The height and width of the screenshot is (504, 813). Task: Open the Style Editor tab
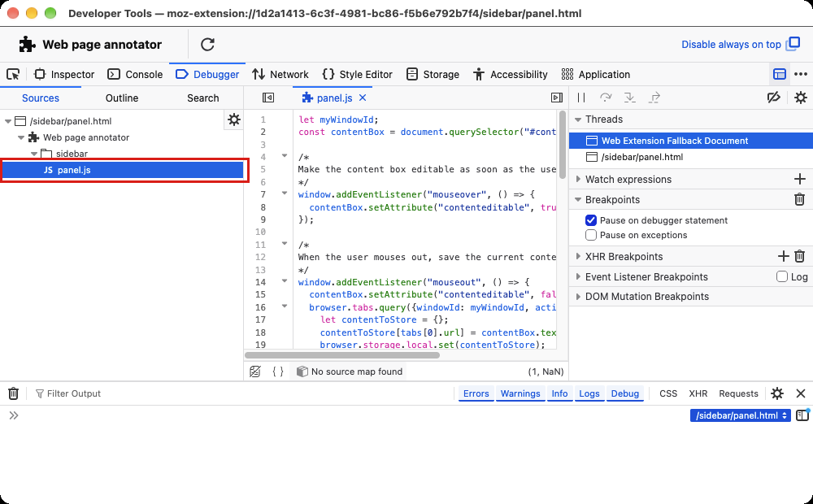point(357,75)
